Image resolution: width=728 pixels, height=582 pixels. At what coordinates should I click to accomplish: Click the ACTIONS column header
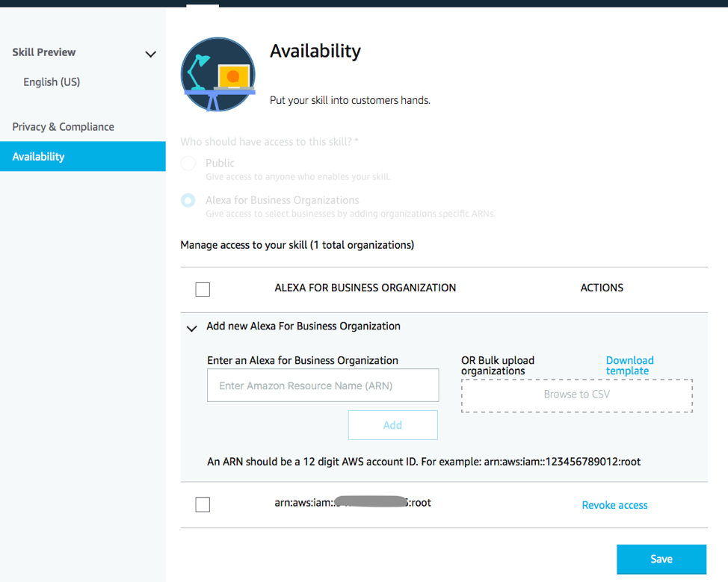pyautogui.click(x=602, y=288)
